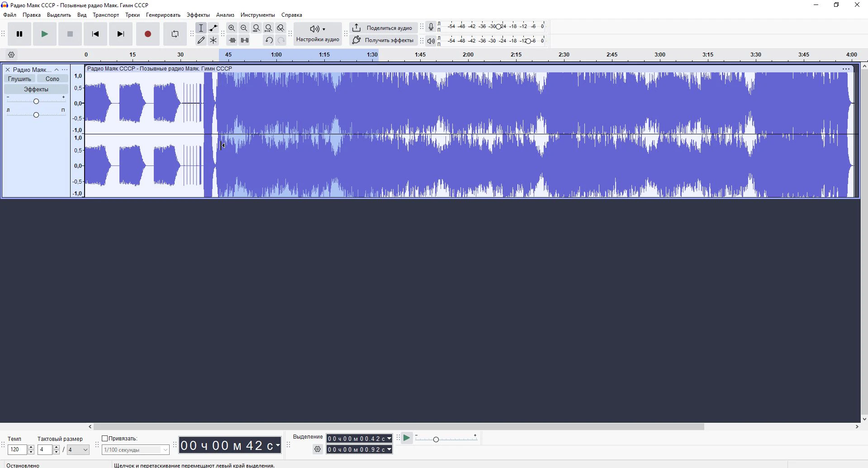
Task: Play at speed green button
Action: pos(407,438)
